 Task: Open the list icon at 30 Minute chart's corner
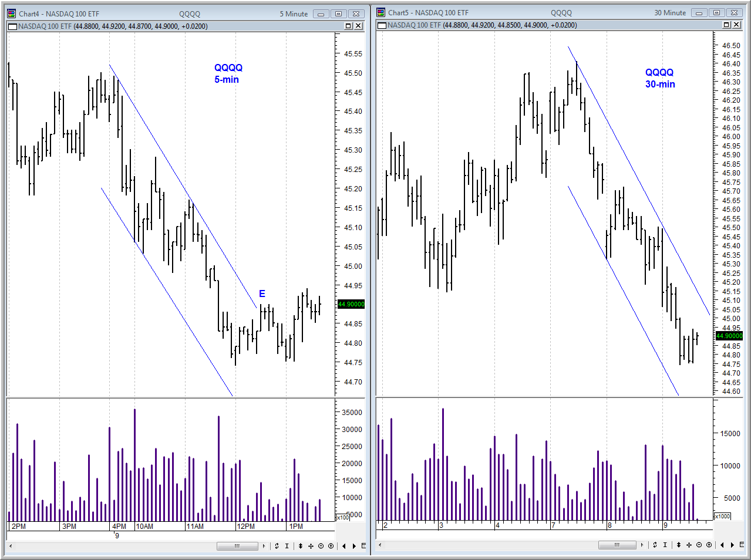click(742, 545)
